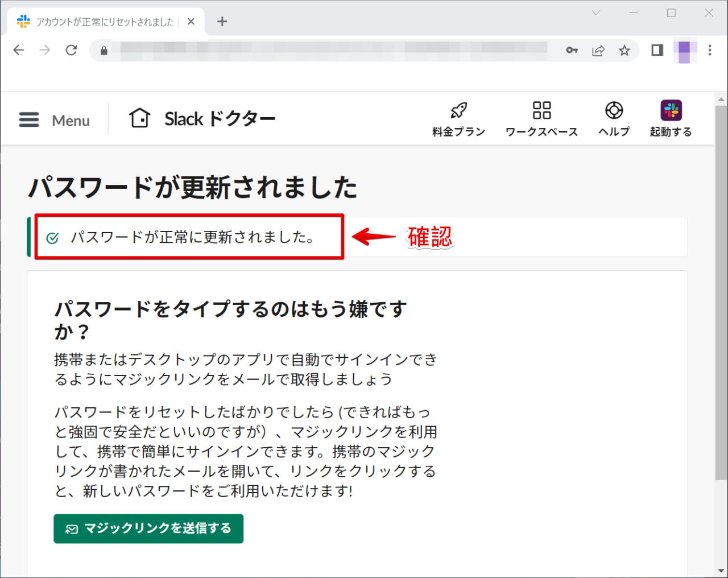Click the green checkmark success icon

click(x=52, y=238)
